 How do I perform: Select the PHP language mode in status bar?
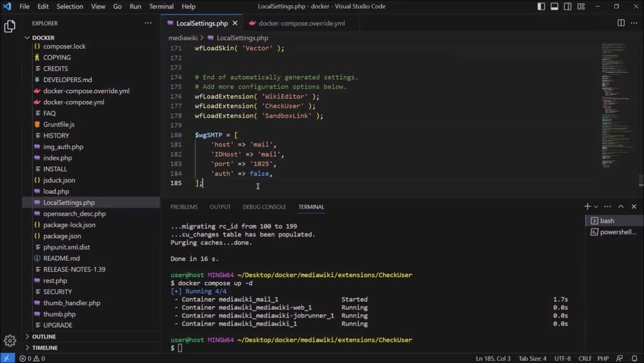coord(603,358)
